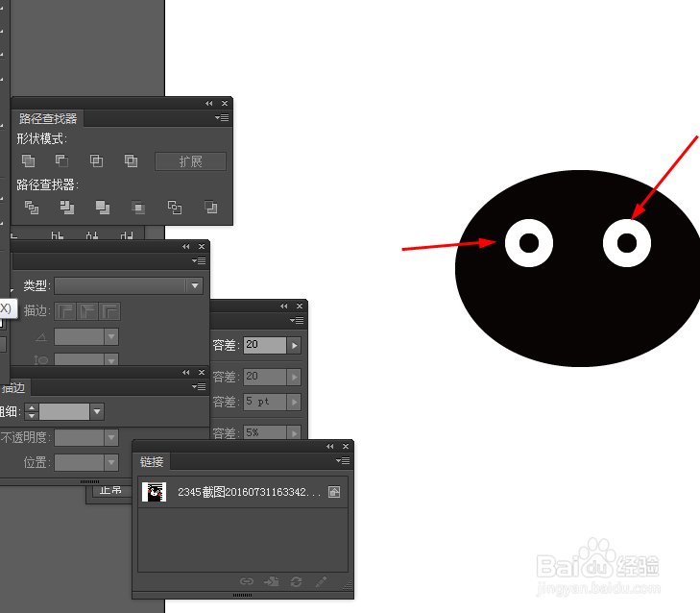700x613 pixels.
Task: Click the 粗细 stroke weight stepper
Action: pyautogui.click(x=32, y=411)
